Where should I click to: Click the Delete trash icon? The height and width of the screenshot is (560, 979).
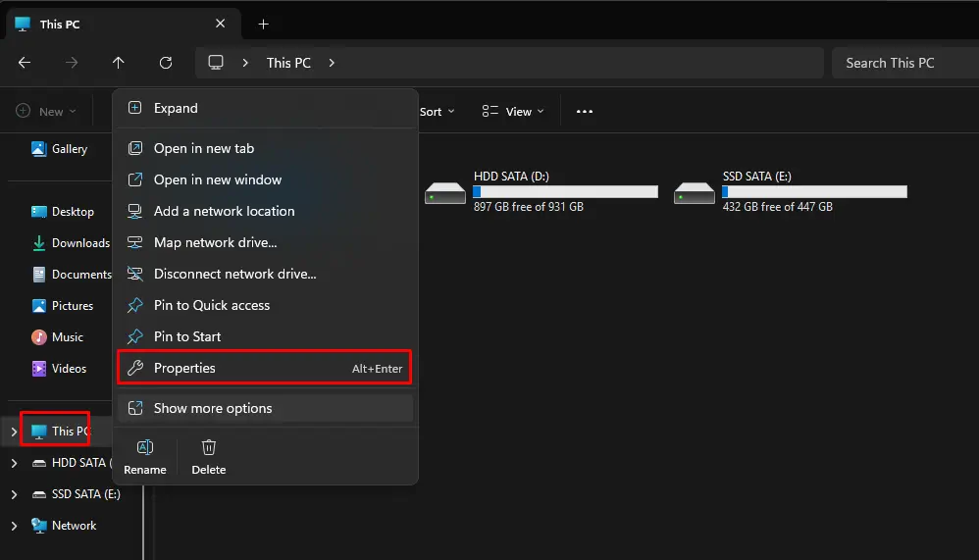[209, 447]
